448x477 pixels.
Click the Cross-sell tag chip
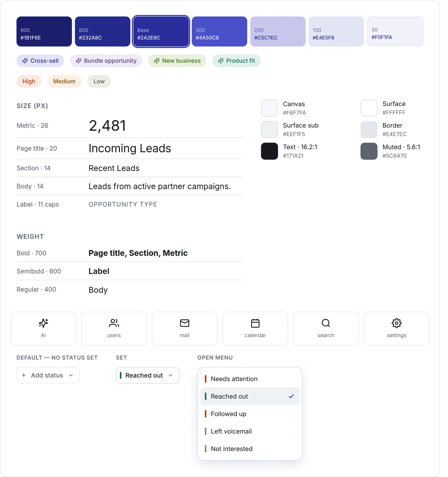coord(40,61)
